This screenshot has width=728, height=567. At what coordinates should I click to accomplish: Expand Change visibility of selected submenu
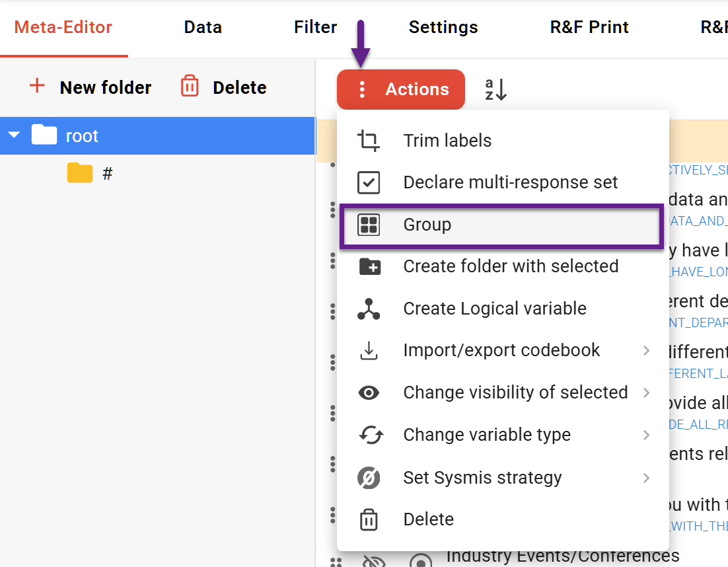646,393
